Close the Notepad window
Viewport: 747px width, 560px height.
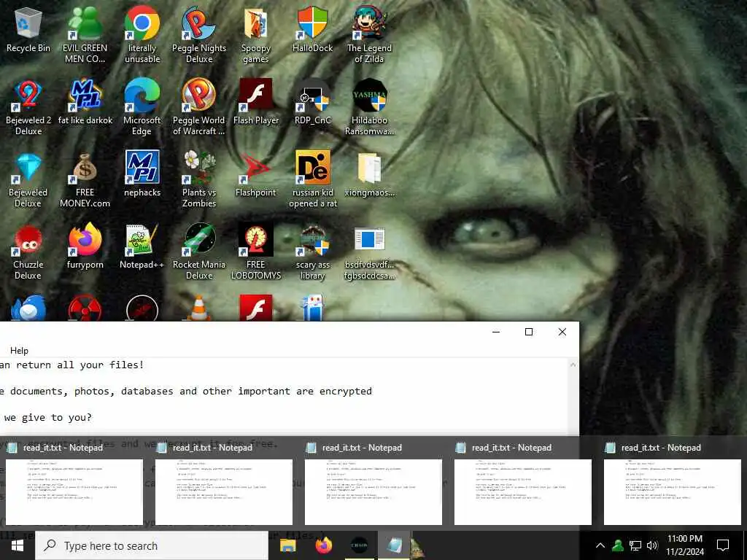click(x=562, y=332)
